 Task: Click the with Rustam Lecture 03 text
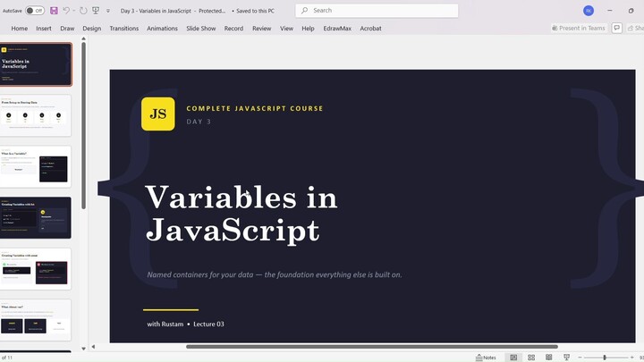point(186,324)
